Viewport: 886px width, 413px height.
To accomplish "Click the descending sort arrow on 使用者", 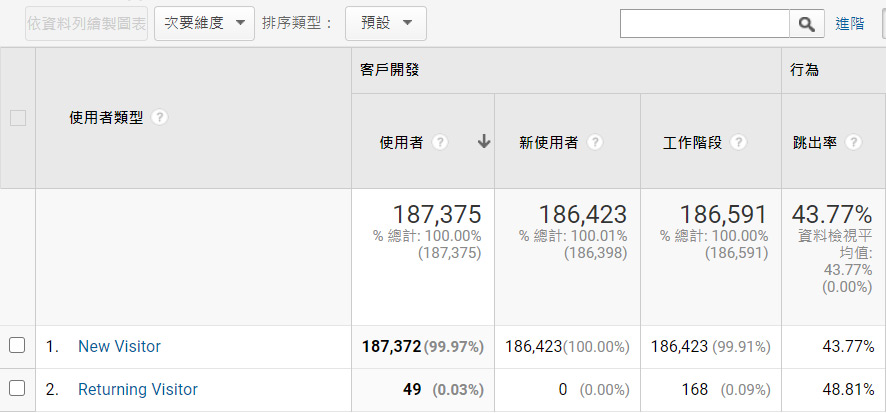I will pyautogui.click(x=484, y=142).
